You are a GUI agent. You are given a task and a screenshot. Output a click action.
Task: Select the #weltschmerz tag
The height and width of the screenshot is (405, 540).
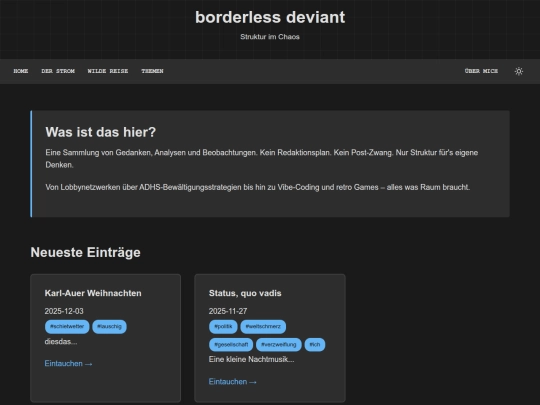pyautogui.click(x=263, y=326)
